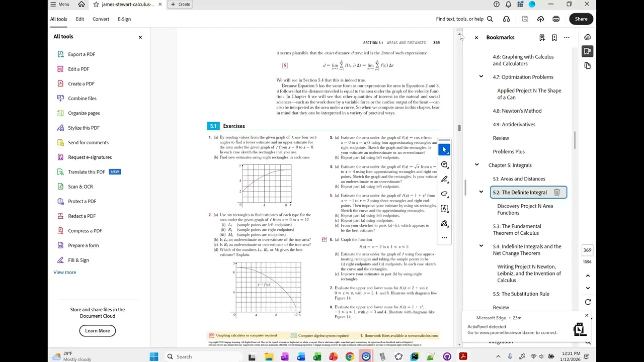This screenshot has height=362, width=644.
Task: Open the Fill & Sign tool
Action: tap(78, 260)
